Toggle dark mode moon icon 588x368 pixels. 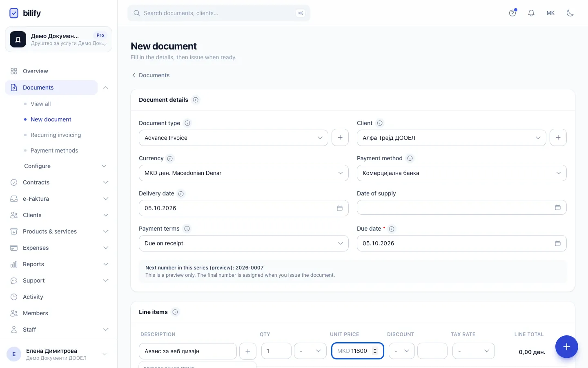[570, 13]
